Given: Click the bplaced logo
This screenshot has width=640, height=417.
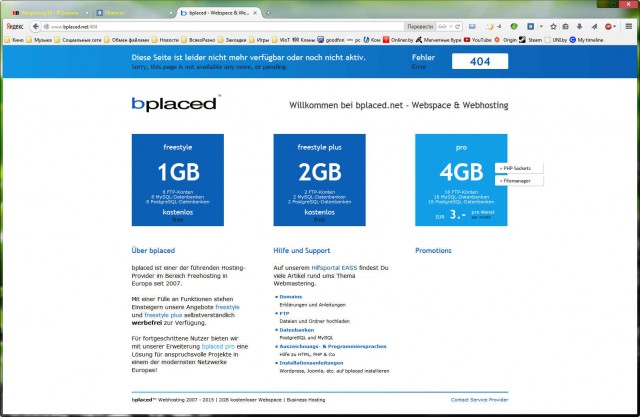Looking at the screenshot, I should (x=176, y=103).
